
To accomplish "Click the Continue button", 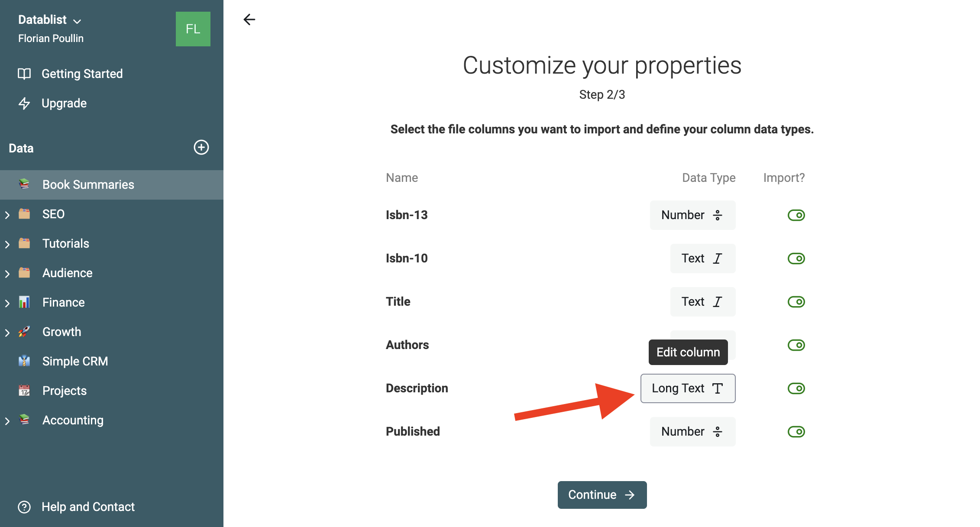I will [x=602, y=495].
